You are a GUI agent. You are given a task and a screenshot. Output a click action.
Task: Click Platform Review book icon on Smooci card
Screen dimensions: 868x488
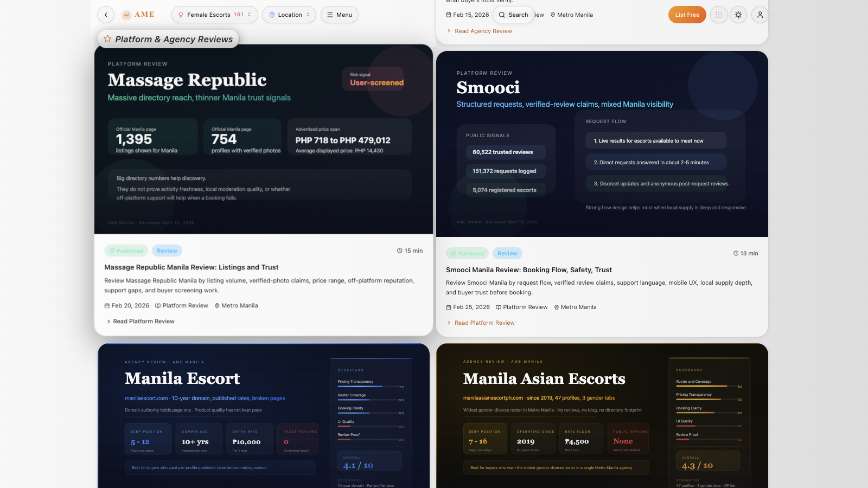pyautogui.click(x=499, y=307)
